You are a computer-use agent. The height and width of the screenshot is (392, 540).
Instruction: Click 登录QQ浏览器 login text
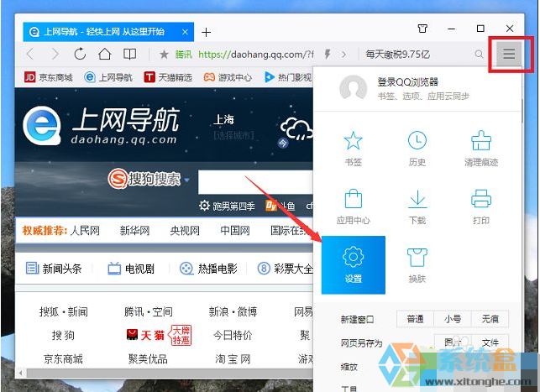point(408,82)
